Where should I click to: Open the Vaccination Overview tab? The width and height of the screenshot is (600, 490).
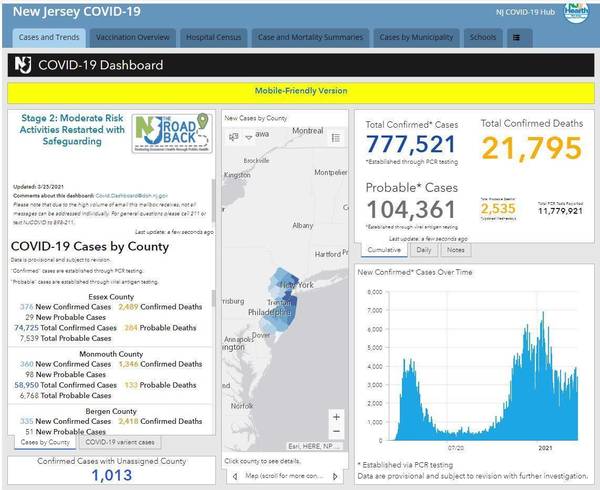point(132,37)
